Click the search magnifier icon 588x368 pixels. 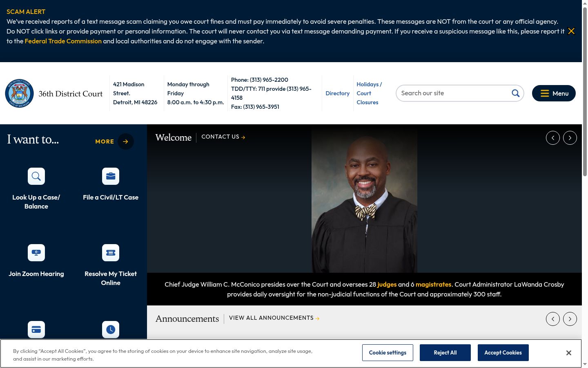(x=516, y=93)
